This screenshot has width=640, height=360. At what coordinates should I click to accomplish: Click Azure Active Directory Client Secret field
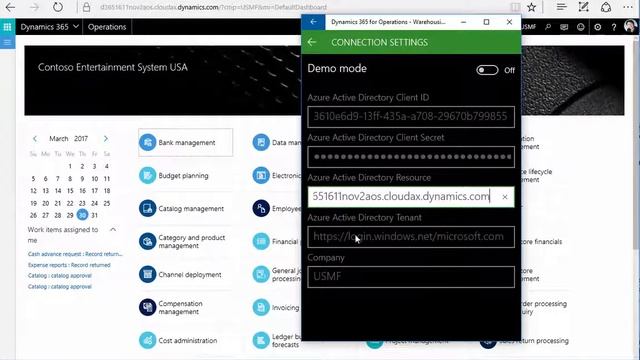coord(411,157)
